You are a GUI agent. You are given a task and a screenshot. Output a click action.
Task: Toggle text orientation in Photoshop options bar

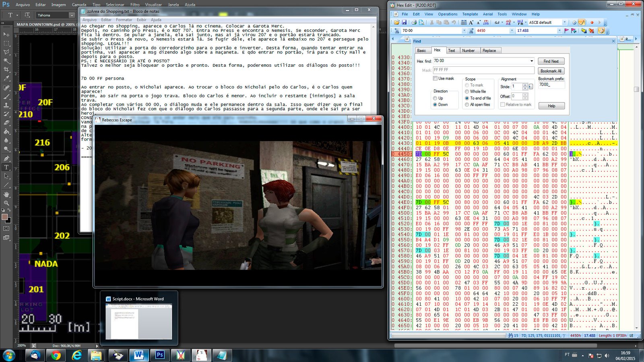pos(27,15)
